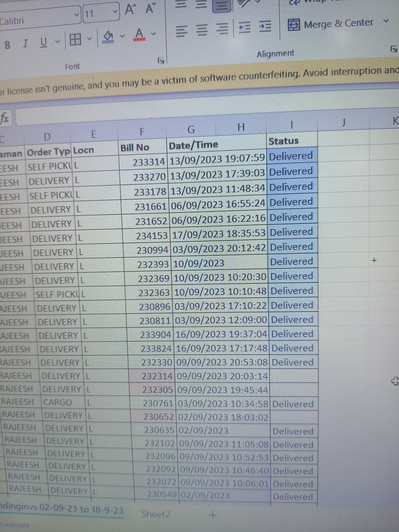Click the fx Insert Function icon
Viewport: 399px width, 532px height.
[x=5, y=118]
